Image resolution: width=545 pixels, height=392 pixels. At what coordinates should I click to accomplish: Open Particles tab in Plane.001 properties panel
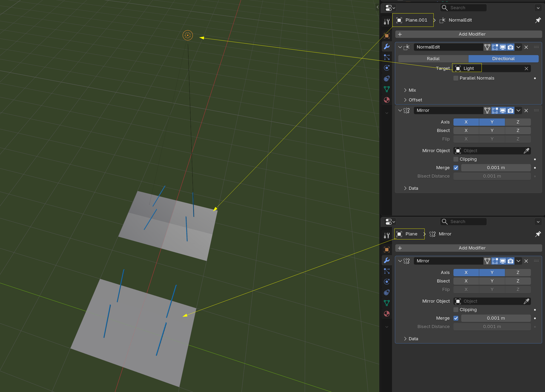[x=387, y=57]
